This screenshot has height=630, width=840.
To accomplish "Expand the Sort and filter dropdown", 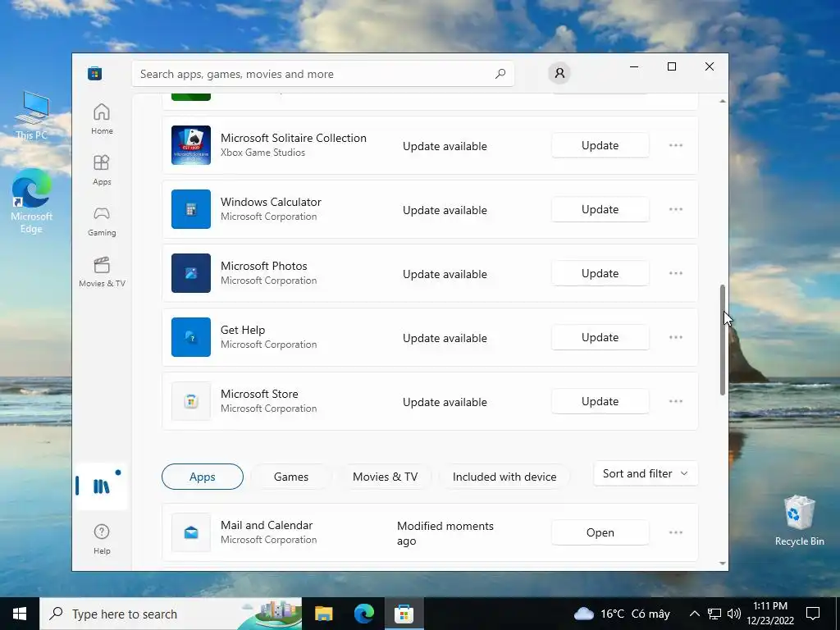I will pyautogui.click(x=646, y=473).
